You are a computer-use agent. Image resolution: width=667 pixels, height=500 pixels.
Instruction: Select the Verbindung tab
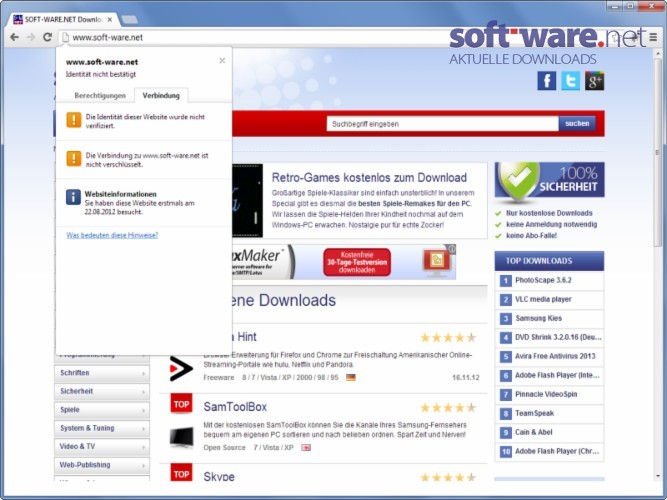point(161,95)
